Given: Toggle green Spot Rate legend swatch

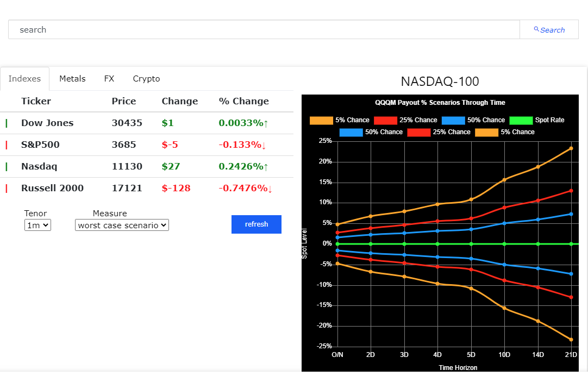Looking at the screenshot, I should point(521,120).
